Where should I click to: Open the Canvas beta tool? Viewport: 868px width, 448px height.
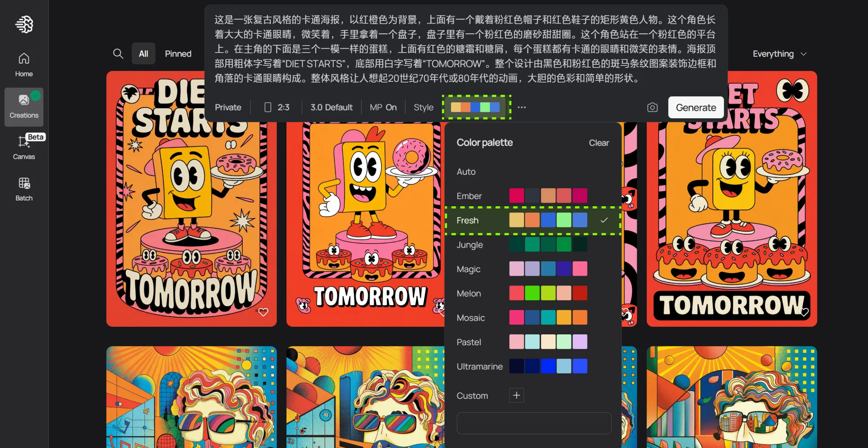(24, 147)
